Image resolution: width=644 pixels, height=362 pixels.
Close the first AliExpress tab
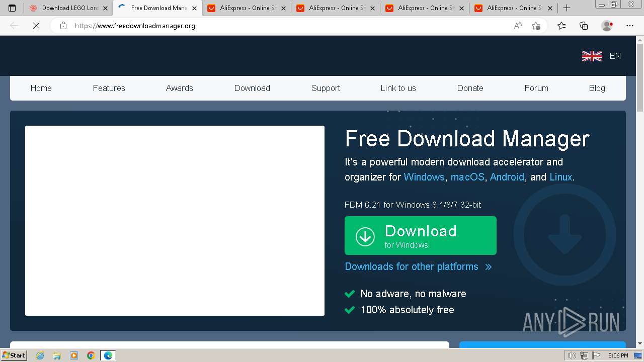tap(283, 8)
